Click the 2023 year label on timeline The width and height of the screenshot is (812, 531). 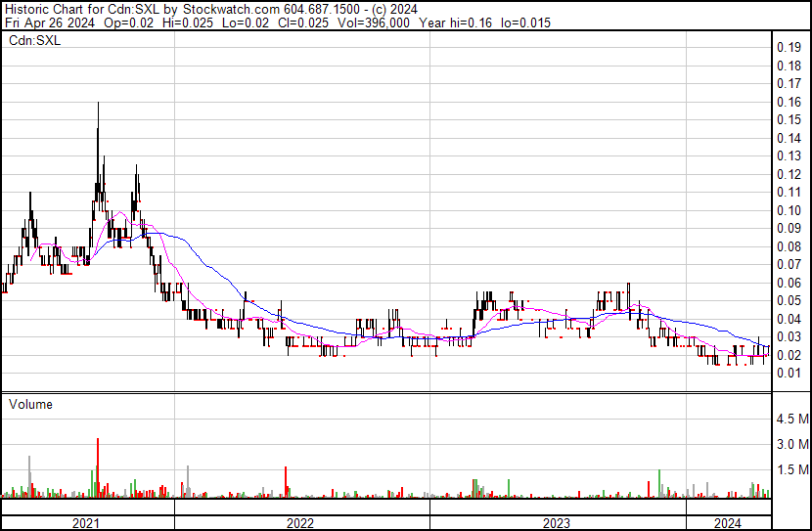pos(557,523)
